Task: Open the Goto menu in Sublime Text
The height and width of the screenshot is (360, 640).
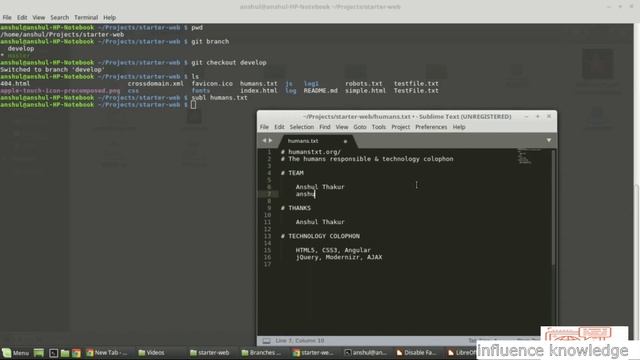Action: pyautogui.click(x=360, y=127)
